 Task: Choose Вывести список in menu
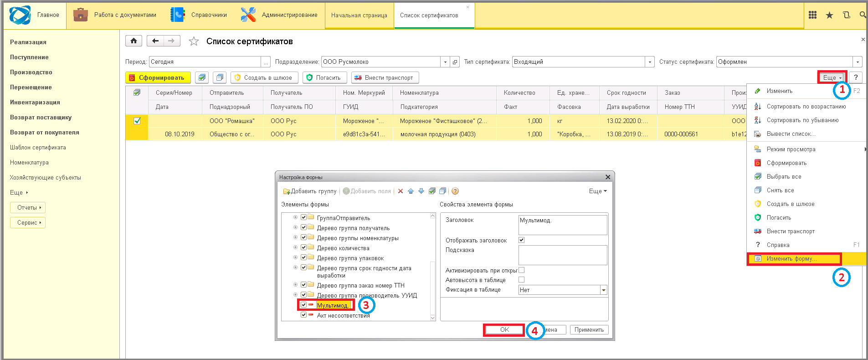[806, 134]
